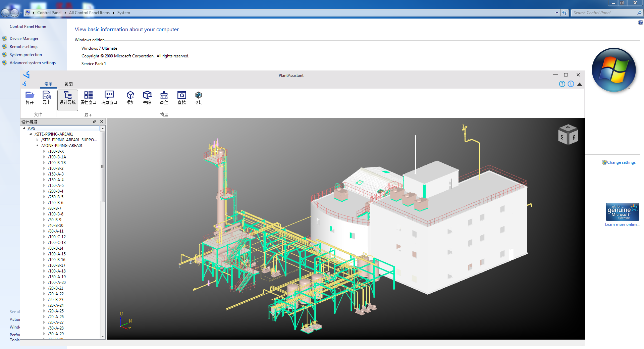
Task: Select the /100-A-15 tree item
Action: (x=57, y=254)
